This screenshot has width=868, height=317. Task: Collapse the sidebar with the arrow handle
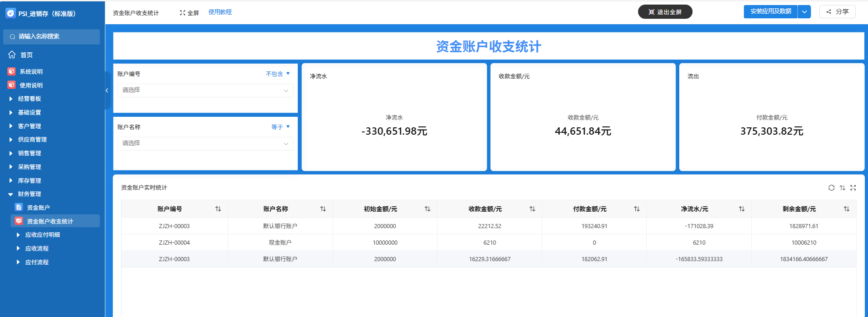(x=107, y=91)
